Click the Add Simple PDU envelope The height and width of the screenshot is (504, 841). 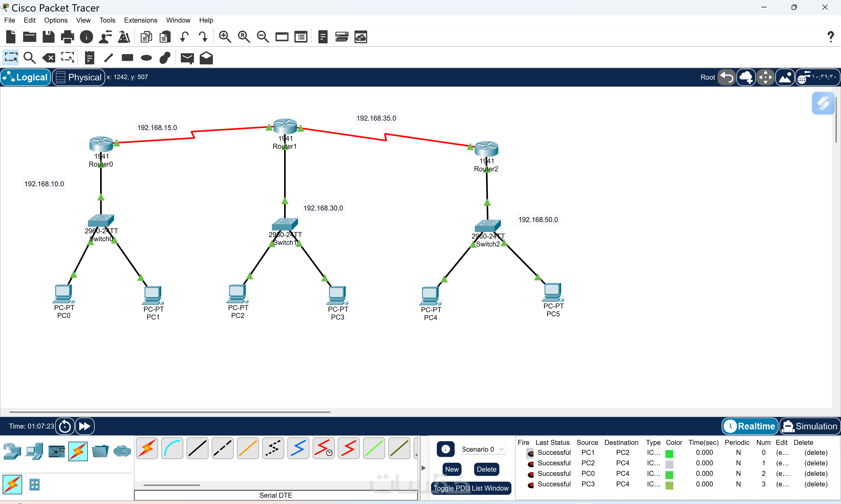coord(187,58)
